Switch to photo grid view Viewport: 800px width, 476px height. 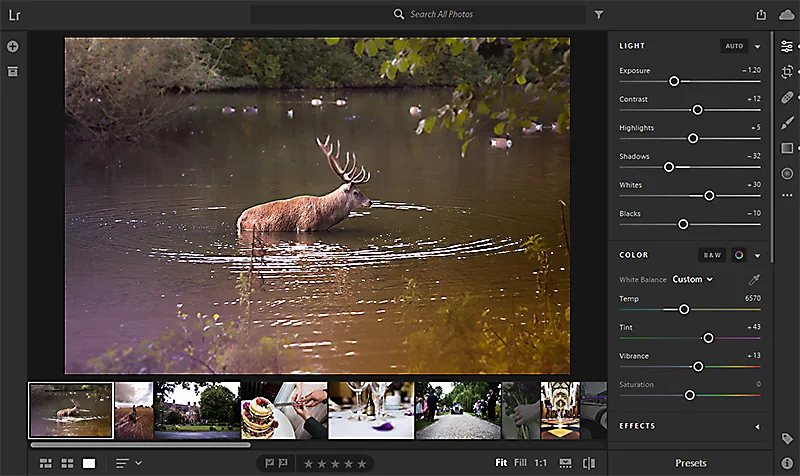point(46,463)
